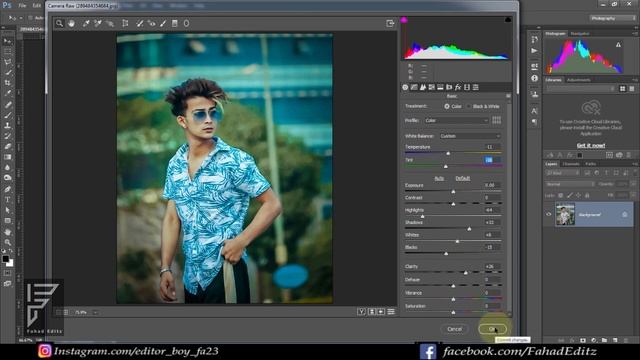
Task: Switch to the Navigator tab
Action: (x=580, y=33)
